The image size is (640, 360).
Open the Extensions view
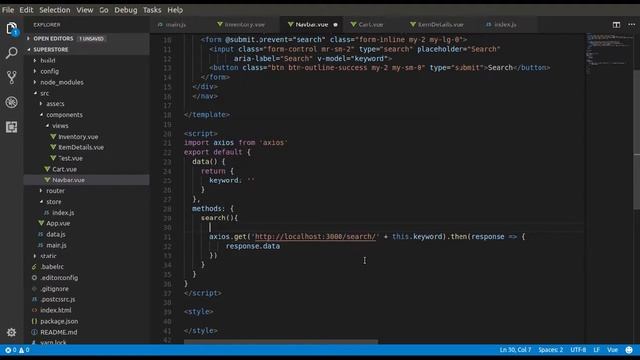coord(11,127)
